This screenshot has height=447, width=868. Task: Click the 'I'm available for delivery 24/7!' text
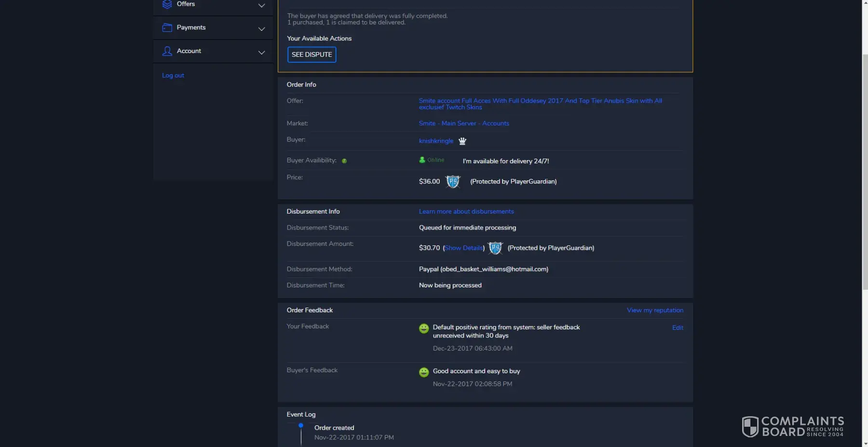click(506, 161)
